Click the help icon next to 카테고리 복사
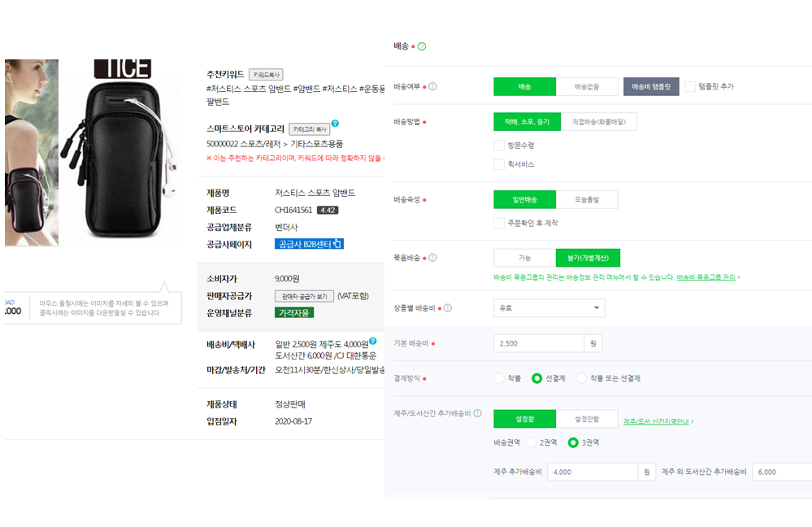Image resolution: width=812 pixels, height=527 pixels. coord(335,124)
